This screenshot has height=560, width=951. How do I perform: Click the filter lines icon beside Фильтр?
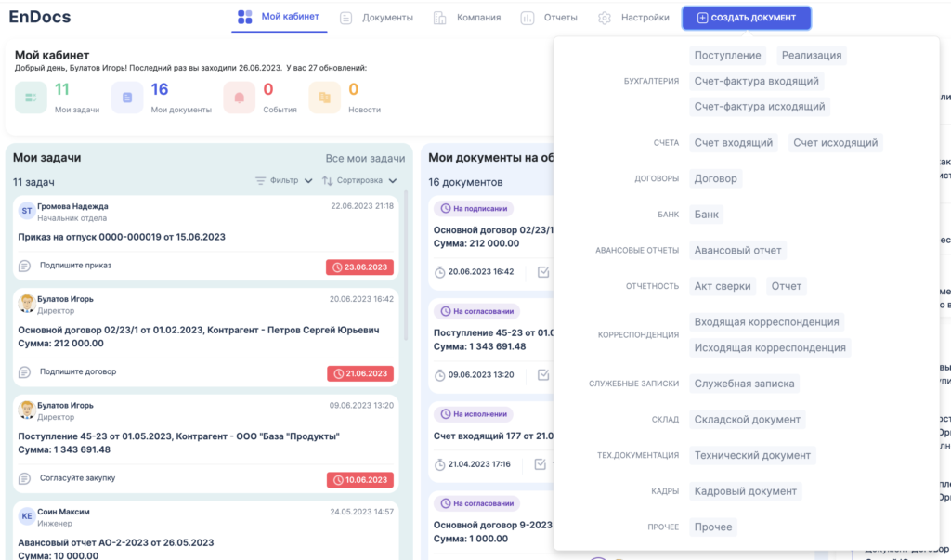point(260,181)
